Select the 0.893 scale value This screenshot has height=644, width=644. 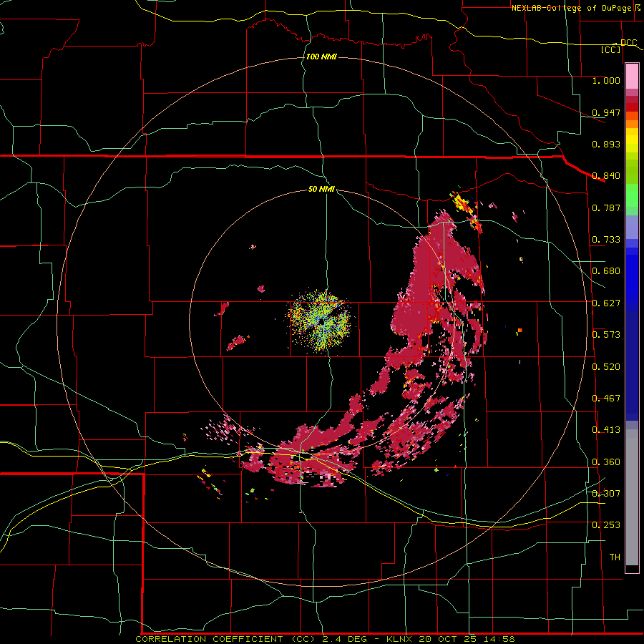pyautogui.click(x=606, y=144)
